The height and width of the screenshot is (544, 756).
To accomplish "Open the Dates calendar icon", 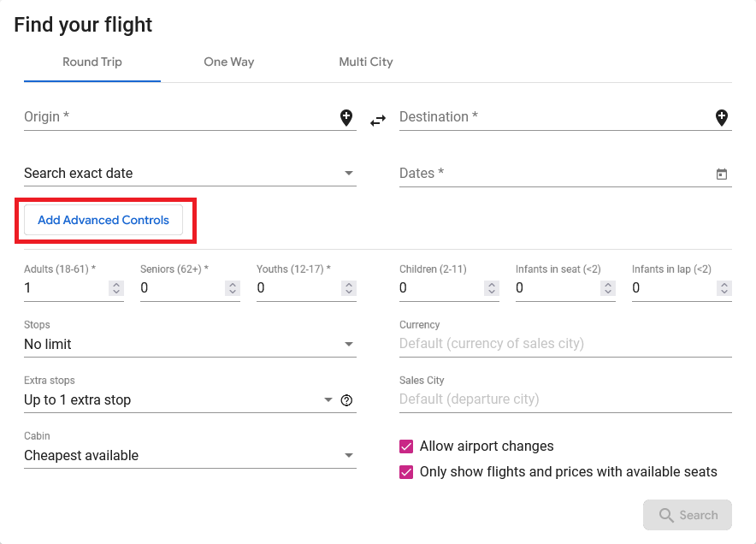I will (x=721, y=174).
